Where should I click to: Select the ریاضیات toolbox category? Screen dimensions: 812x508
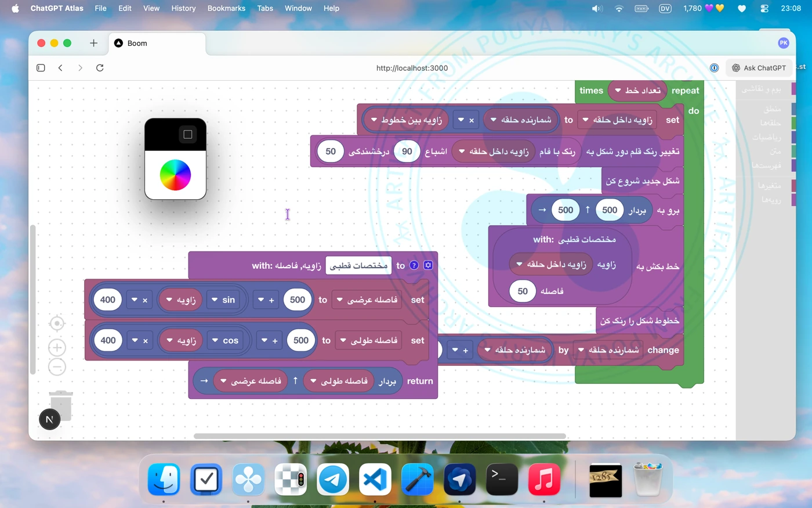[x=766, y=137]
